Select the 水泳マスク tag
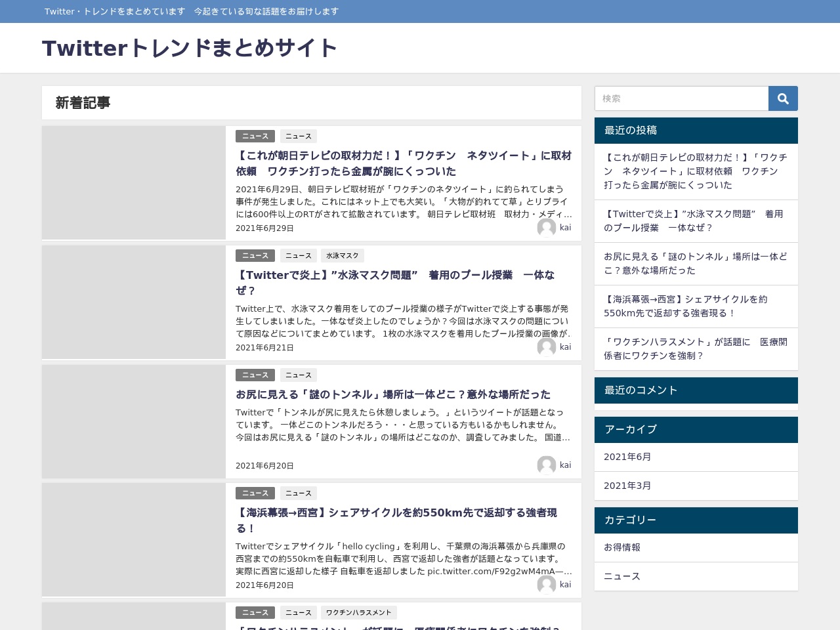The height and width of the screenshot is (630, 840). tap(343, 256)
